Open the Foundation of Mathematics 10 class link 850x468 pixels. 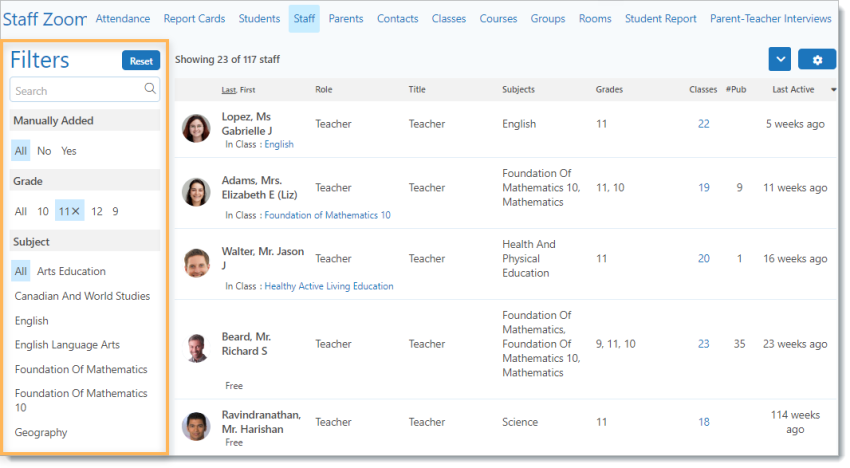click(327, 215)
